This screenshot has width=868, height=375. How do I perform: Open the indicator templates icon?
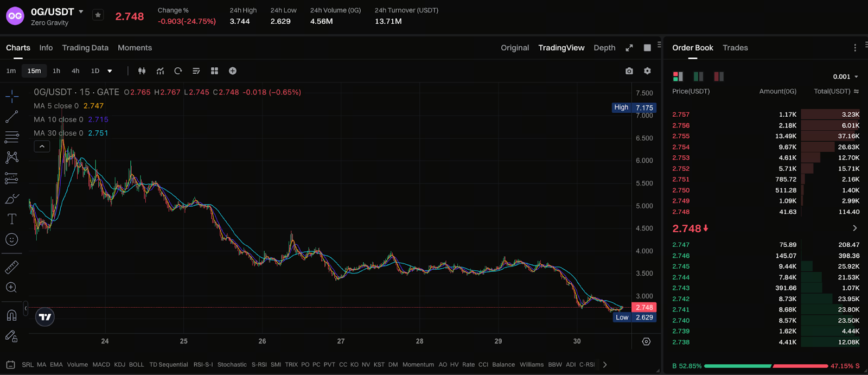point(196,71)
